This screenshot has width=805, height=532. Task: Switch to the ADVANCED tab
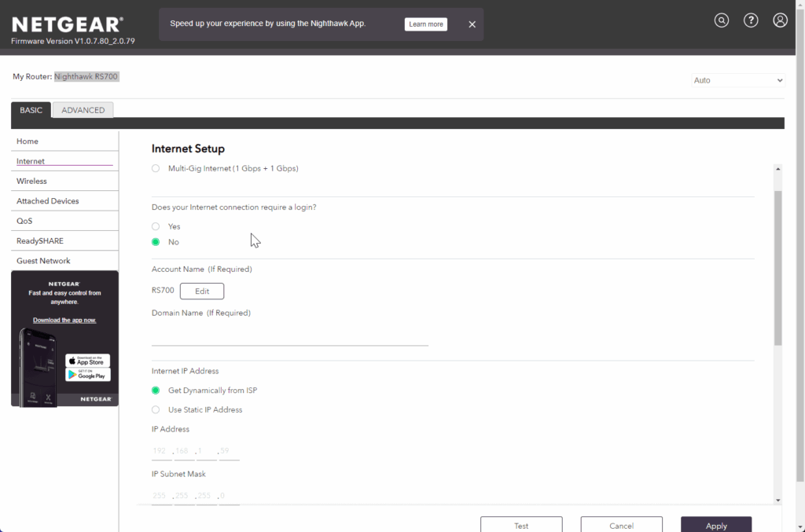click(x=83, y=110)
